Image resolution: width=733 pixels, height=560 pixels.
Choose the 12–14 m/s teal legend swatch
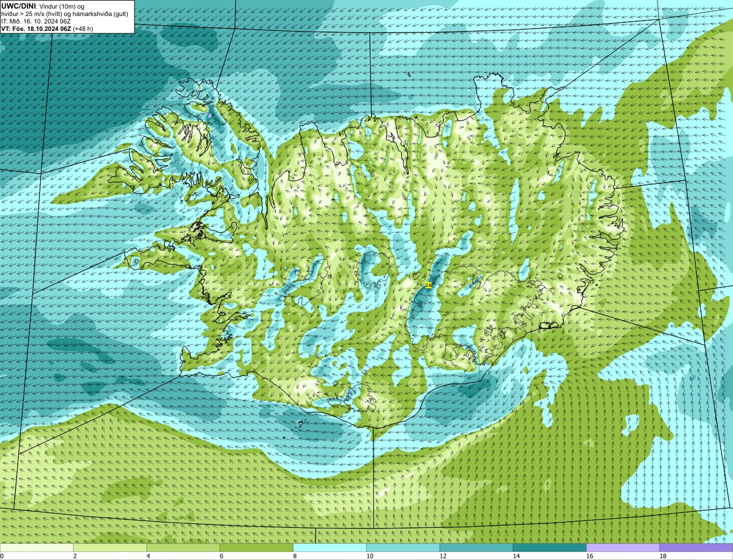pyautogui.click(x=476, y=548)
